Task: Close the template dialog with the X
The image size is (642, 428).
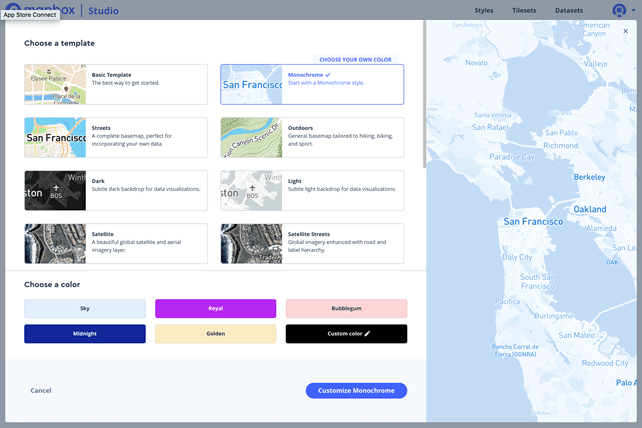Action: coord(626,31)
